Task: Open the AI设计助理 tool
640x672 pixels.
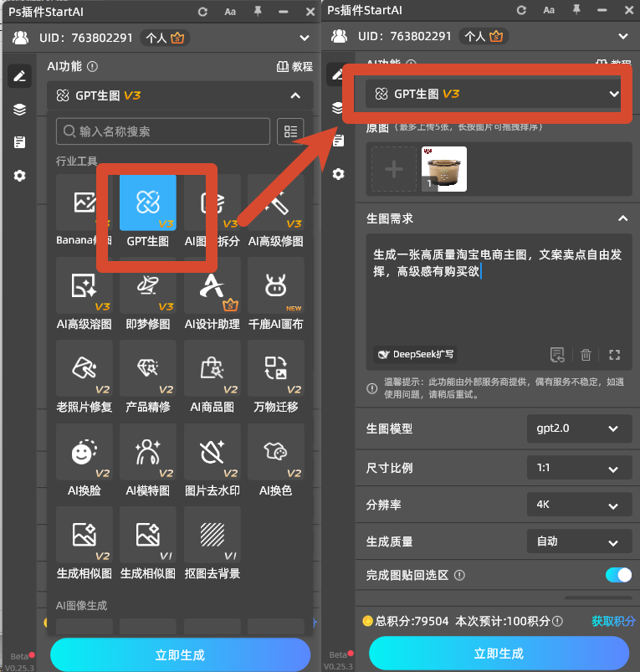Action: 212,285
